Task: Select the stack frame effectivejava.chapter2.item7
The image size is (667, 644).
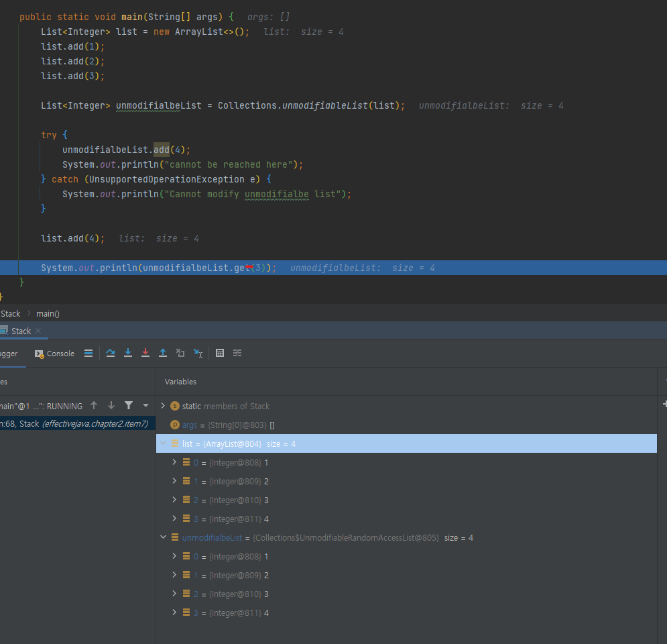Action: [77, 423]
